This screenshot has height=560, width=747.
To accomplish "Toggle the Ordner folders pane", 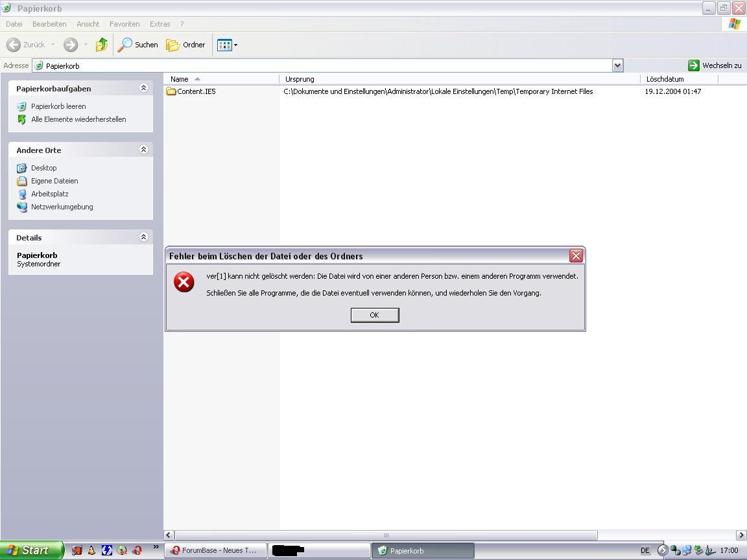I will [185, 45].
